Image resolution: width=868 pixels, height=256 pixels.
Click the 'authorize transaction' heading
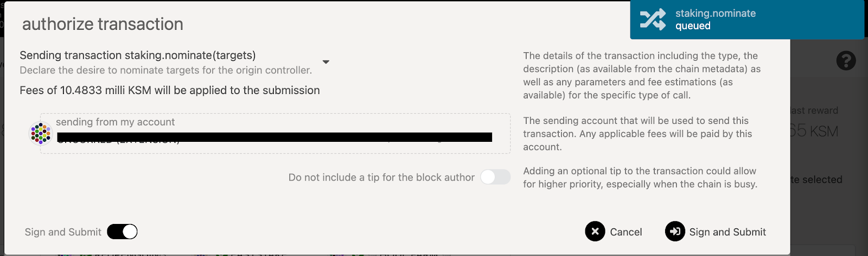pyautogui.click(x=103, y=24)
